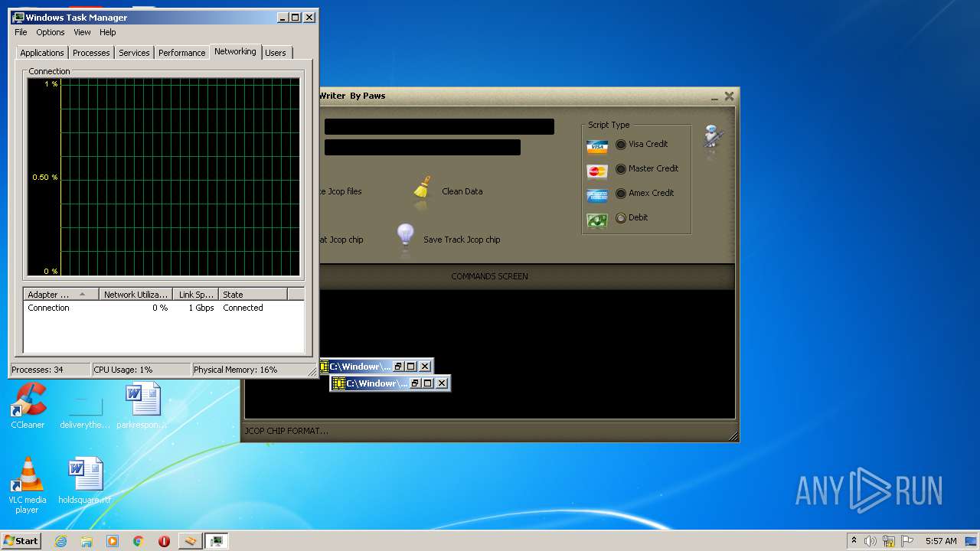Launch Google Chrome from the taskbar
This screenshot has width=980, height=551.
(x=139, y=541)
